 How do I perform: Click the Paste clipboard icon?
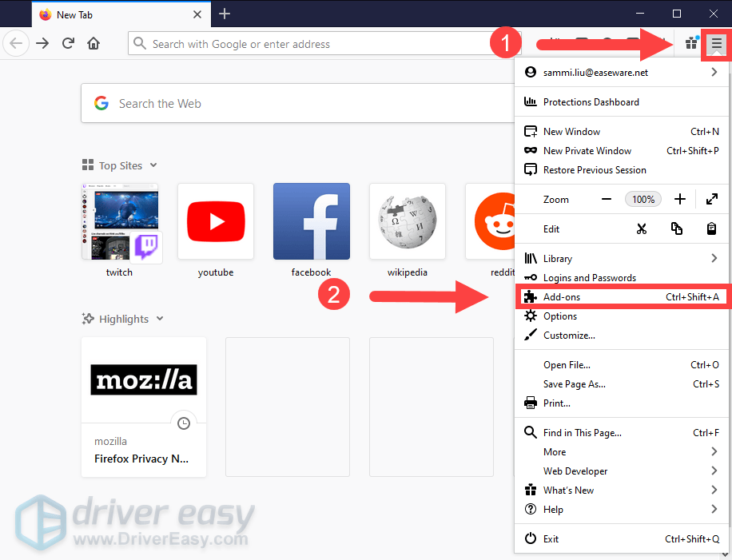click(x=711, y=228)
